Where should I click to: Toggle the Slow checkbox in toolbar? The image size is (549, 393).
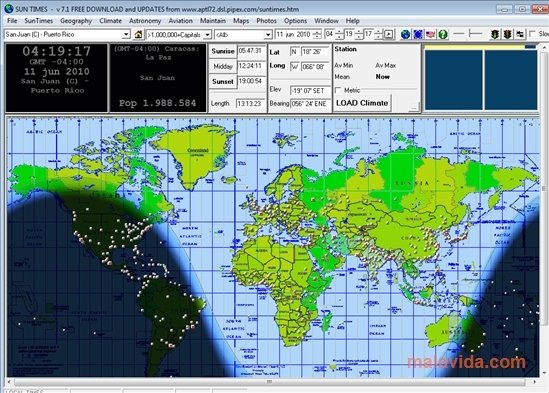[x=533, y=34]
